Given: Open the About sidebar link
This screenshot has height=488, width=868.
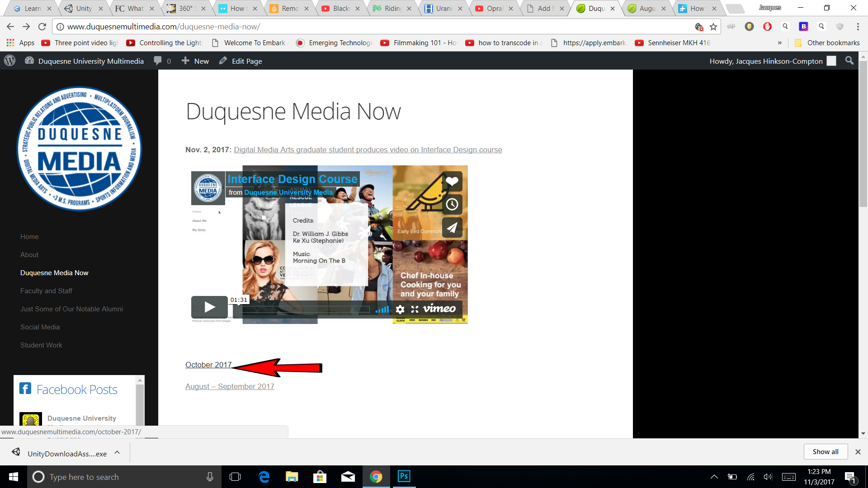Looking at the screenshot, I should coord(29,255).
